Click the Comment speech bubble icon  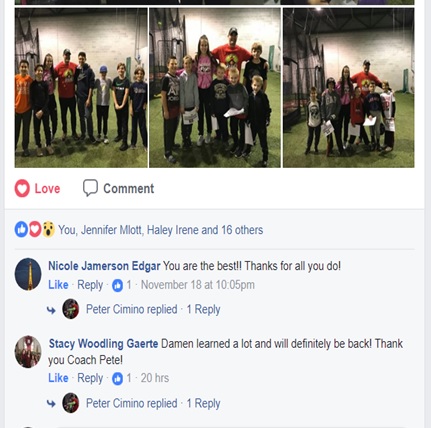click(90, 188)
